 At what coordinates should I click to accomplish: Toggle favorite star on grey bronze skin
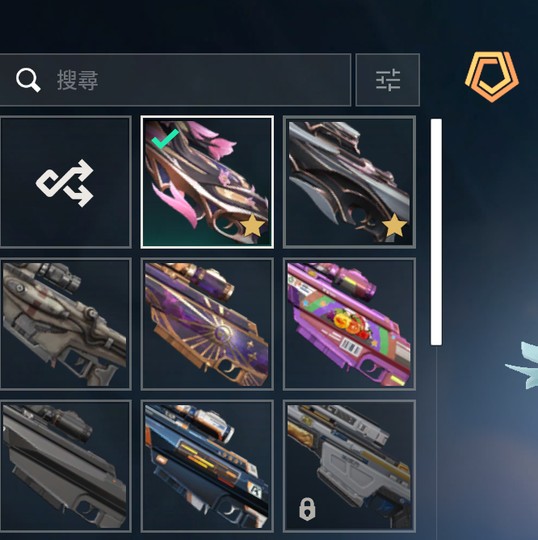coord(395,226)
